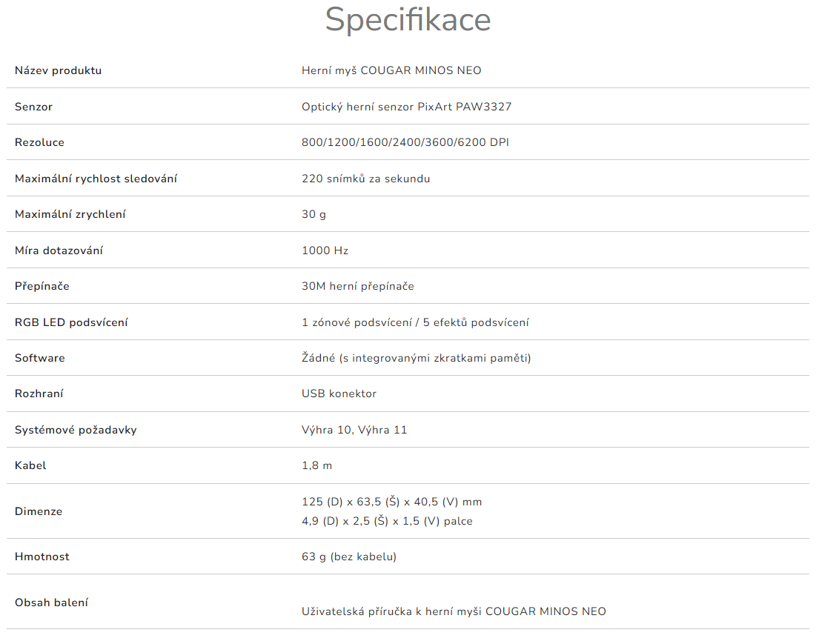Image resolution: width=819 pixels, height=644 pixels.
Task: Click the Systémové požadavky label
Action: pyautogui.click(x=76, y=430)
